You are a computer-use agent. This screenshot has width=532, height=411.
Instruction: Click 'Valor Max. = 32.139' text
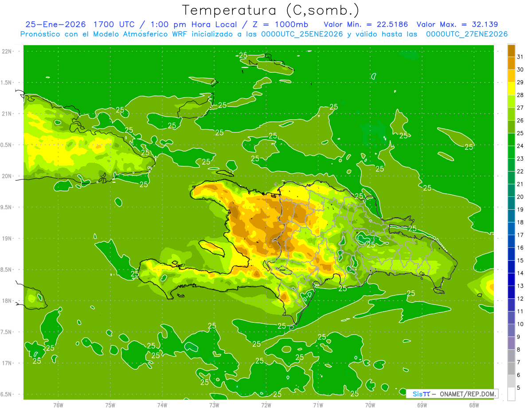[x=457, y=24]
